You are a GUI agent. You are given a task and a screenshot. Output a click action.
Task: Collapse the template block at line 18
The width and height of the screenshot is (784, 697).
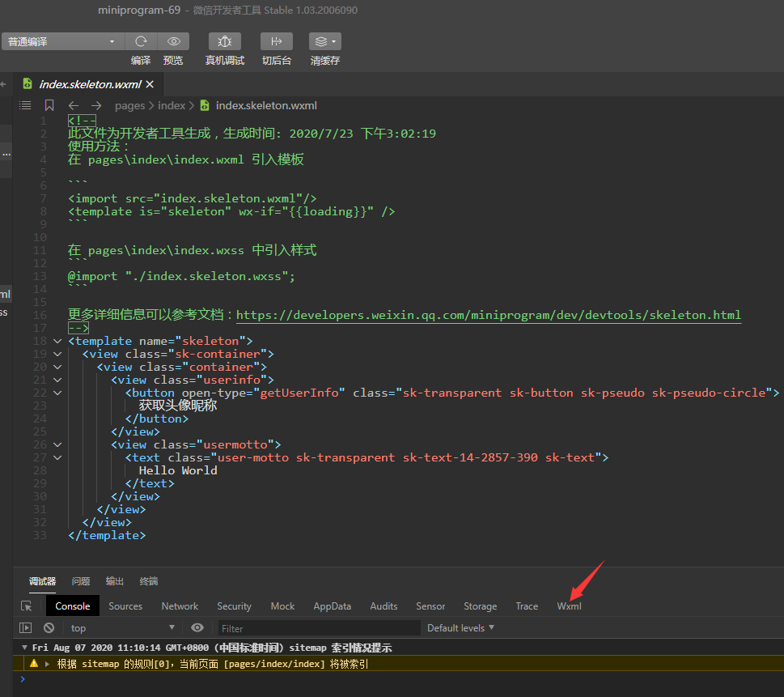pyautogui.click(x=57, y=342)
